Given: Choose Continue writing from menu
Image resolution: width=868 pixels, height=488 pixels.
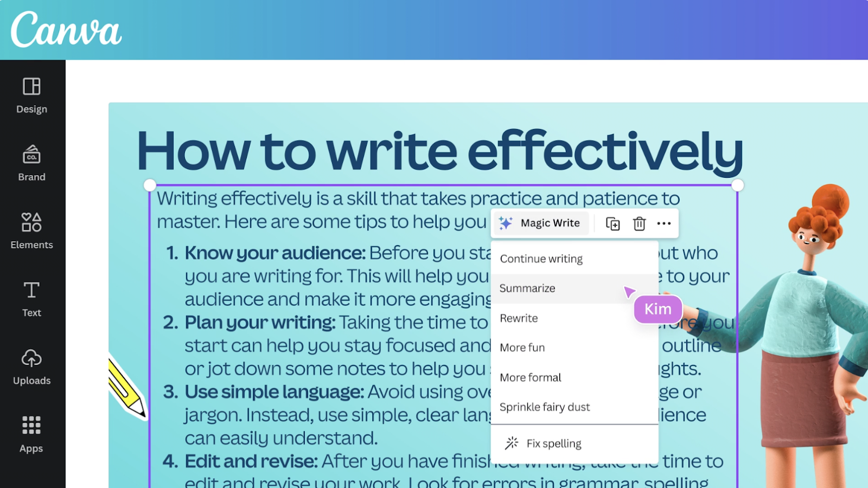Looking at the screenshot, I should [575, 259].
